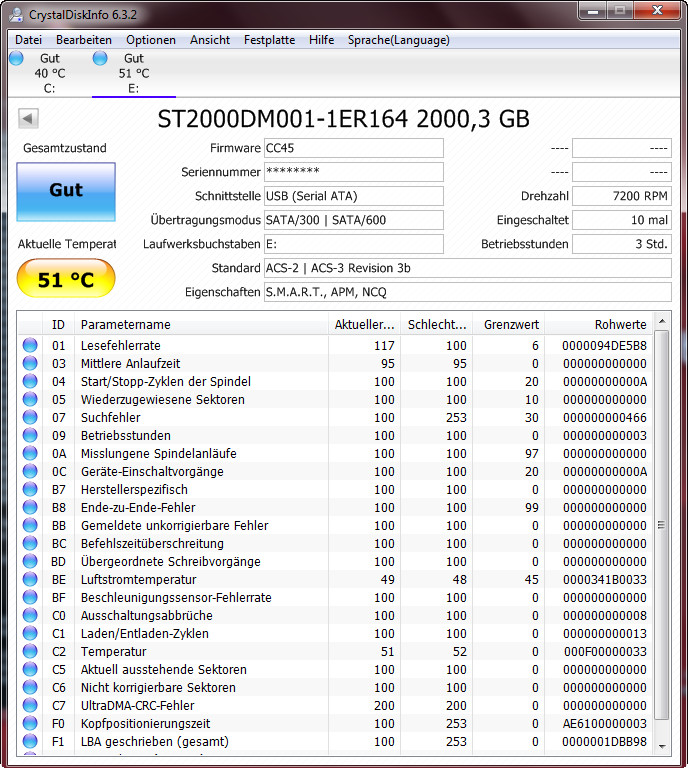This screenshot has width=688, height=768.
Task: Sort by the Rohwerte column header
Action: pos(599,324)
